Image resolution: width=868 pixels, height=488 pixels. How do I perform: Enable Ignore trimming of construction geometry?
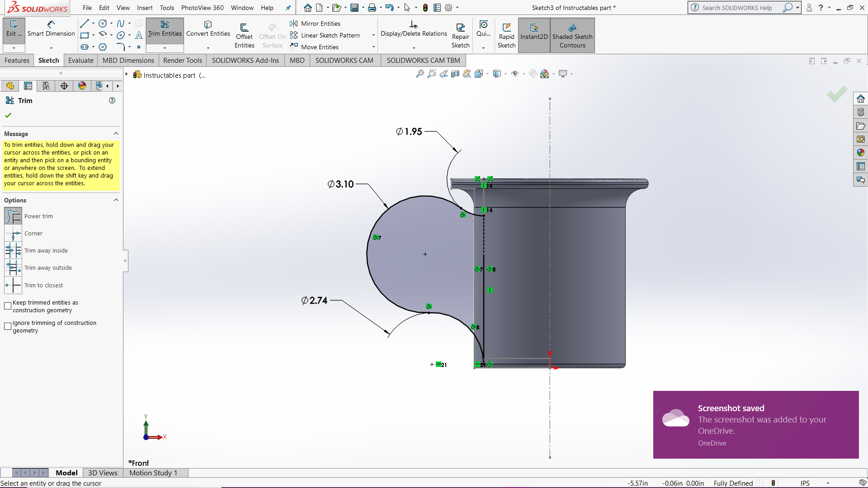pyautogui.click(x=7, y=326)
